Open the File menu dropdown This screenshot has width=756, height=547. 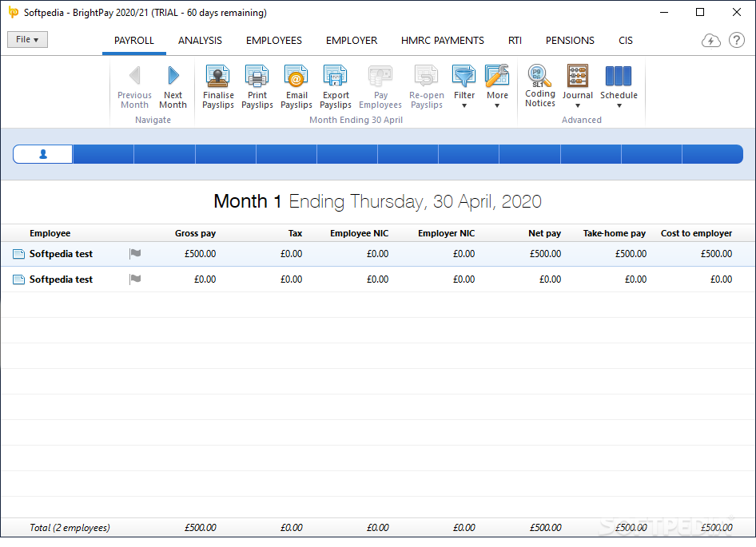click(x=27, y=39)
